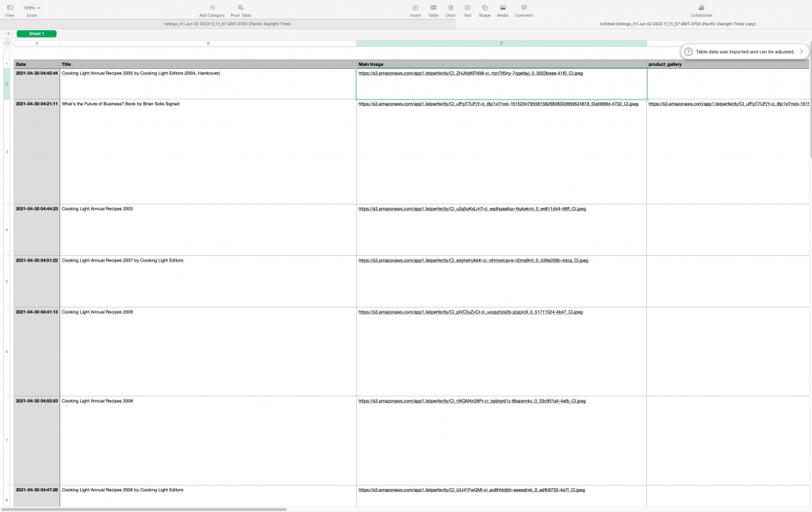Open the Shape toolbar icon
This screenshot has height=512, width=812.
click(485, 8)
